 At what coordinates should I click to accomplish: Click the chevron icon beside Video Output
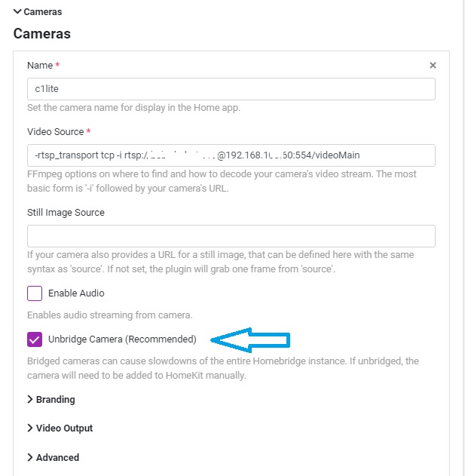tap(30, 428)
